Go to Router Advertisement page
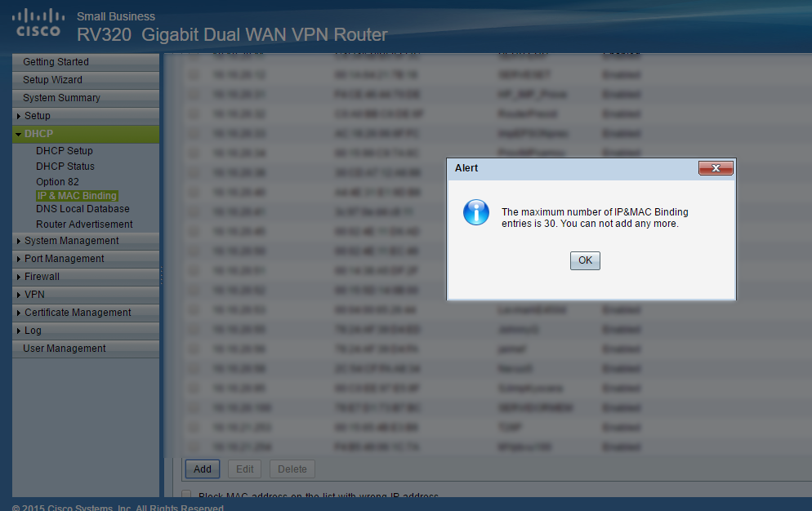812x511 pixels. click(x=84, y=224)
